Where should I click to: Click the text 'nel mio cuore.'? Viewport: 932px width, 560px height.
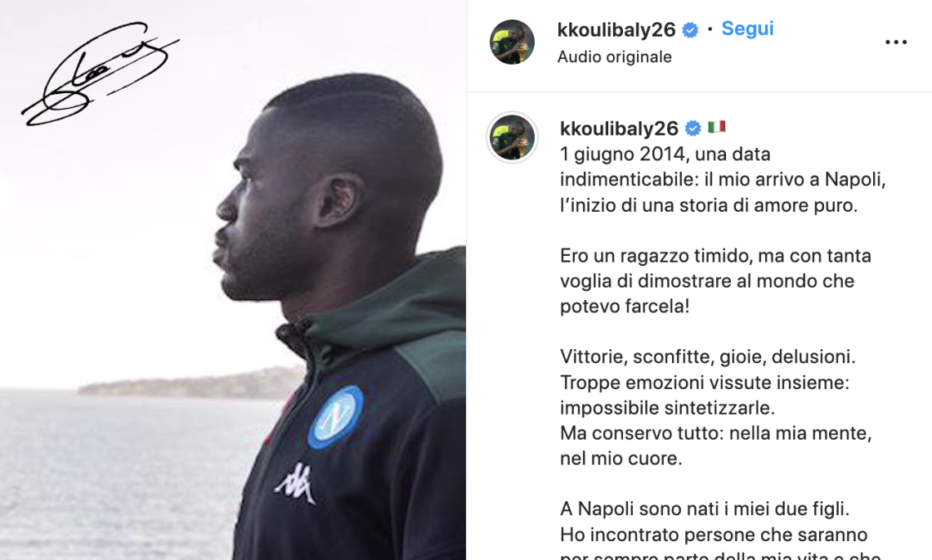(x=621, y=459)
